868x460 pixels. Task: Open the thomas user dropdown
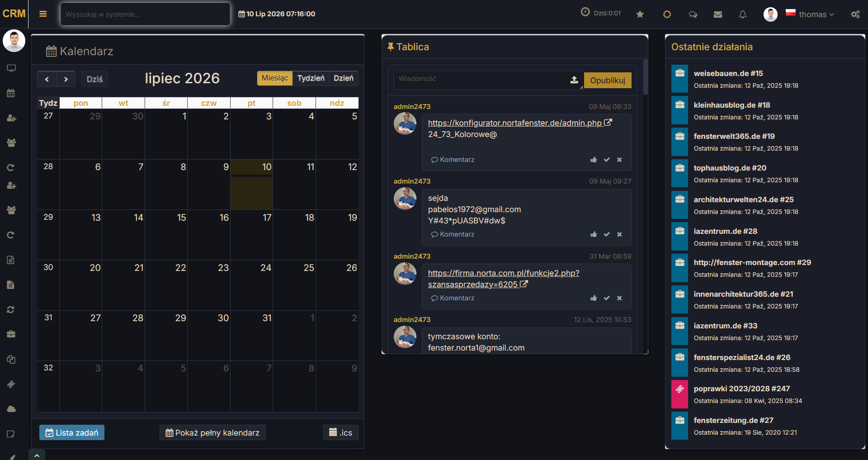[816, 14]
